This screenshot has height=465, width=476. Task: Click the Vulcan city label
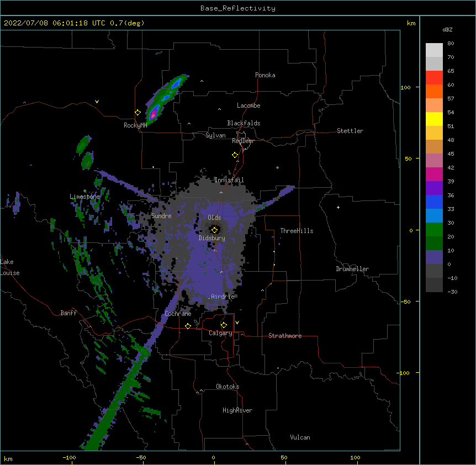(300, 437)
